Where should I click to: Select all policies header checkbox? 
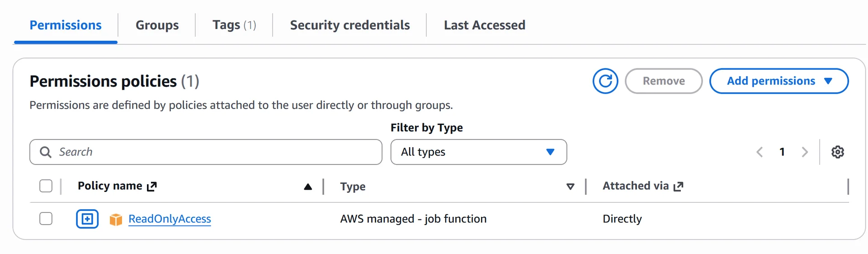[46, 186]
